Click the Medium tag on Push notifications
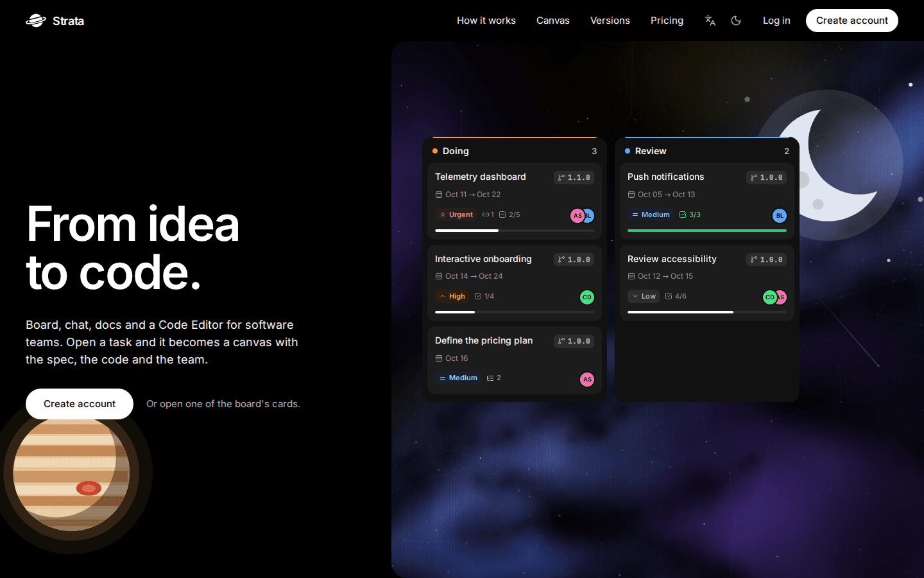Image resolution: width=924 pixels, height=578 pixels. pos(651,215)
